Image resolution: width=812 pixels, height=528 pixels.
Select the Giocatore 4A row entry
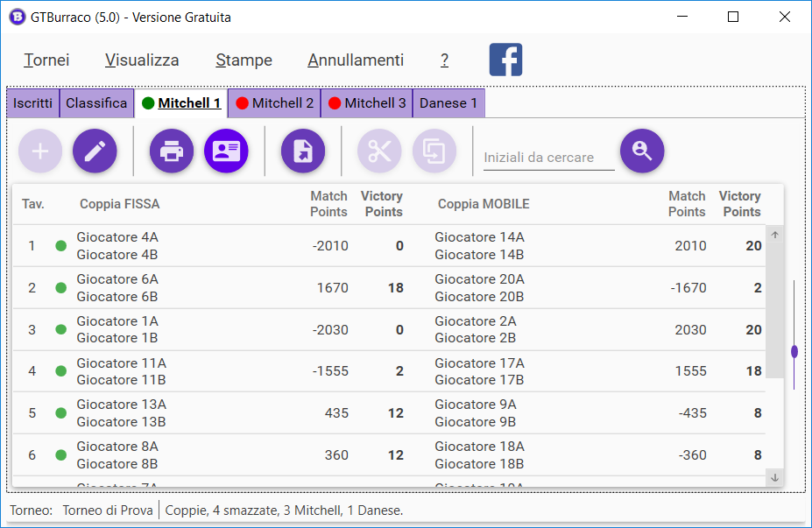pos(117,237)
